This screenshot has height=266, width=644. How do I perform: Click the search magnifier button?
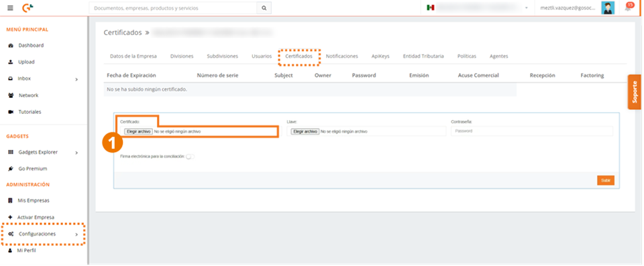(264, 8)
